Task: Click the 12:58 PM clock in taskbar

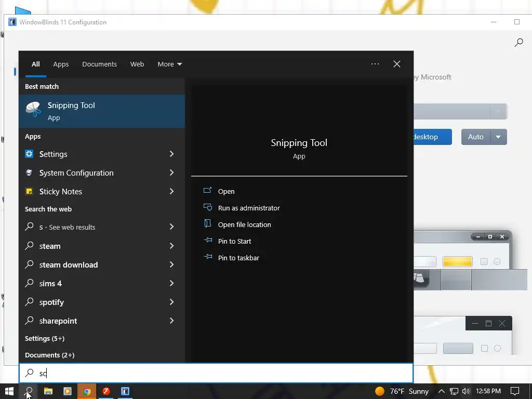Action: pos(488,391)
